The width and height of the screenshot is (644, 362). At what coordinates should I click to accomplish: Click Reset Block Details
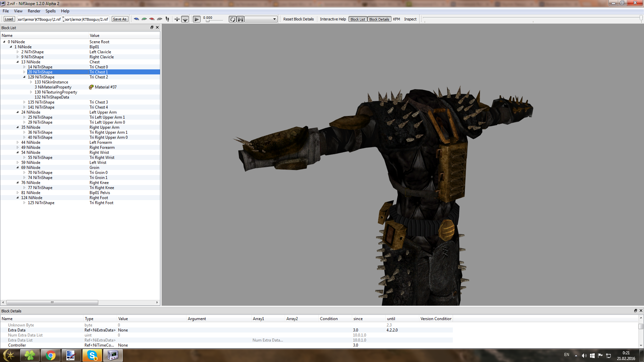point(299,19)
